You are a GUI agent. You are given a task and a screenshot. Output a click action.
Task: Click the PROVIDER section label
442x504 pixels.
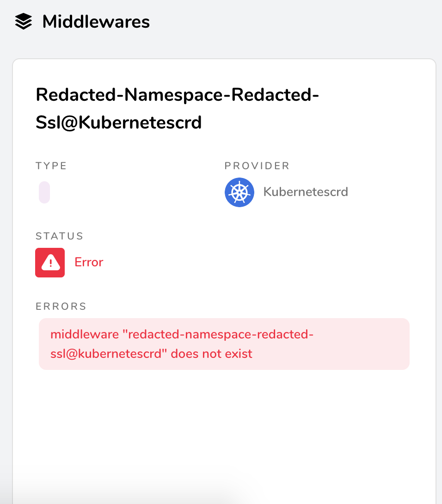(x=257, y=165)
